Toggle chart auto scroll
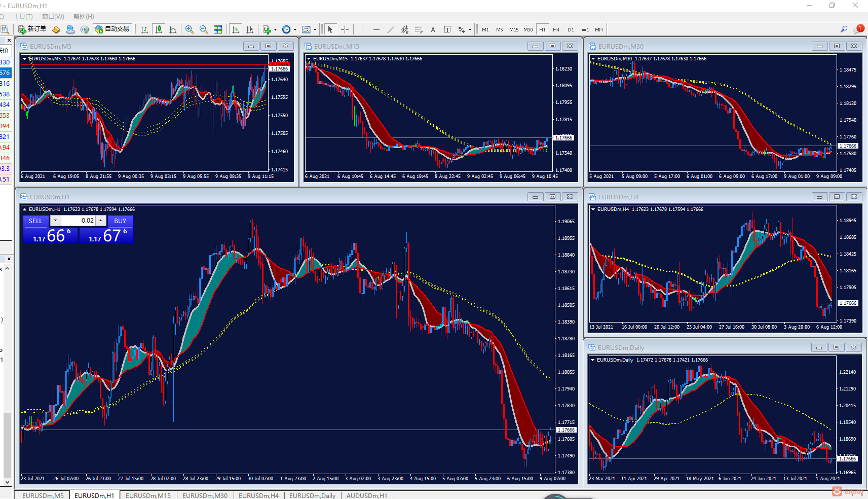The width and height of the screenshot is (868, 499). coord(236,29)
